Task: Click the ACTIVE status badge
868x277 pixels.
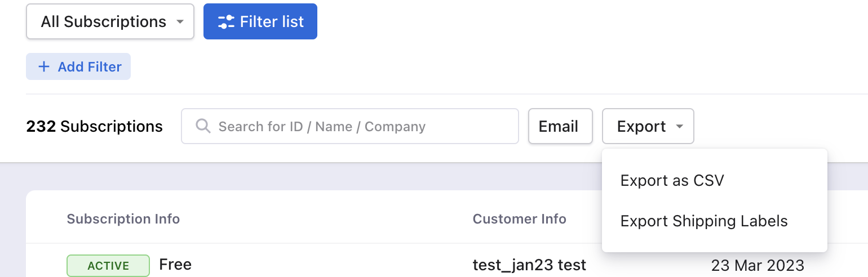Action: [108, 266]
